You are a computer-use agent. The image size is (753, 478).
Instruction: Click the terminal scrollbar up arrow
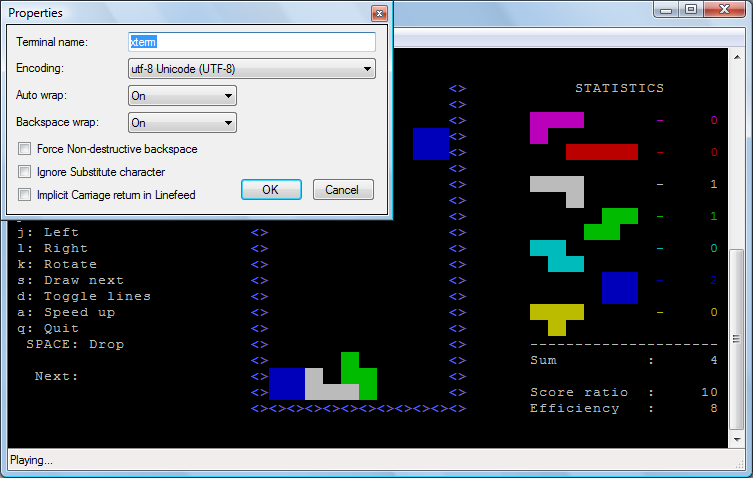pos(737,57)
